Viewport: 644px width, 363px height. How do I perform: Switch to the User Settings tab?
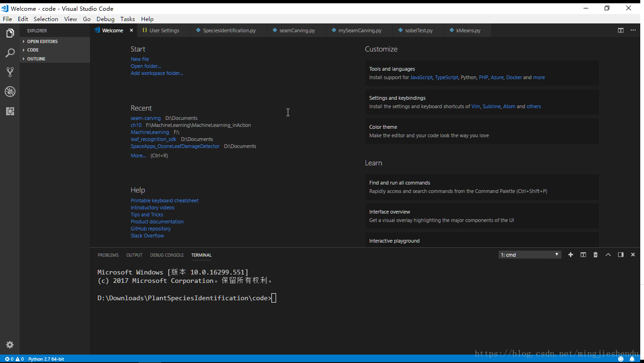164,30
